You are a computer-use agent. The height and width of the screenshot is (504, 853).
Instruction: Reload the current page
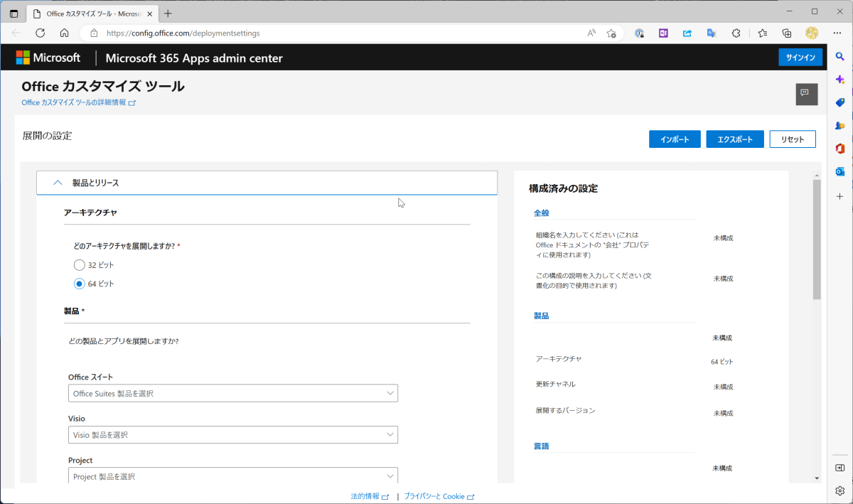(41, 33)
